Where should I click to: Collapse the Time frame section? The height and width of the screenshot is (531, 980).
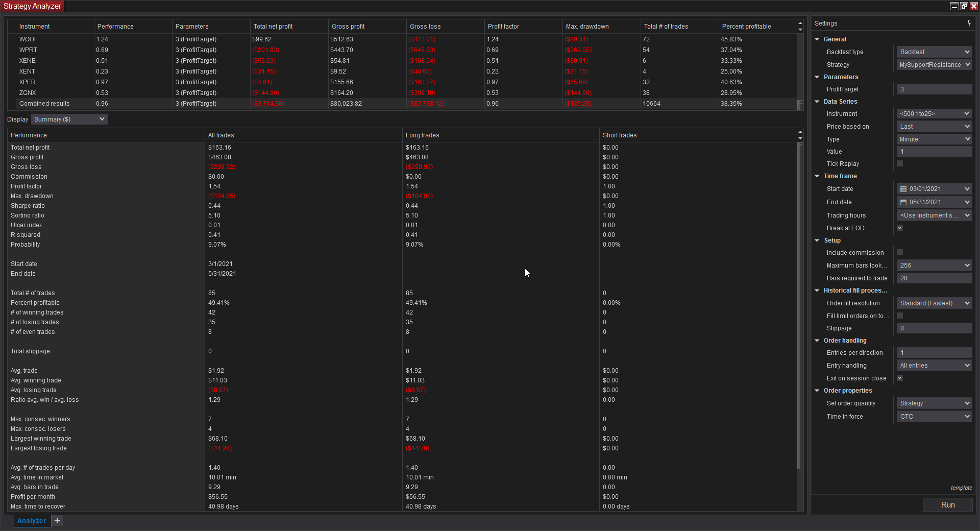coord(817,176)
